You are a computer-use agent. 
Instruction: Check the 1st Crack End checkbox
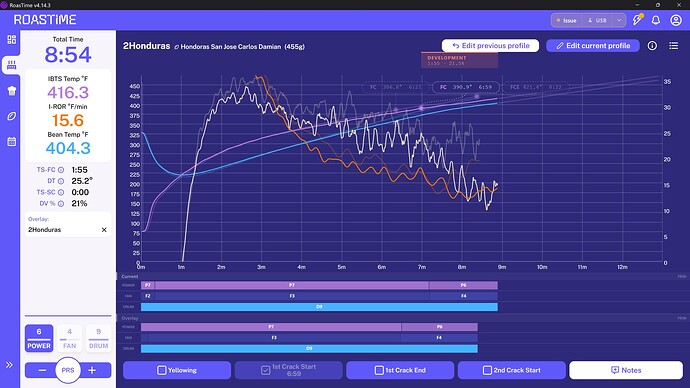pos(379,370)
